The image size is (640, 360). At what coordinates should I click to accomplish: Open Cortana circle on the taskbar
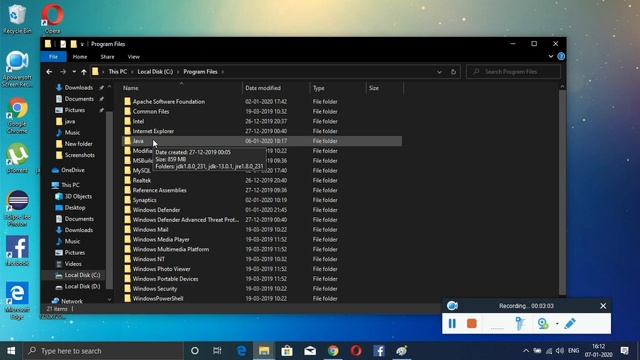click(x=195, y=351)
